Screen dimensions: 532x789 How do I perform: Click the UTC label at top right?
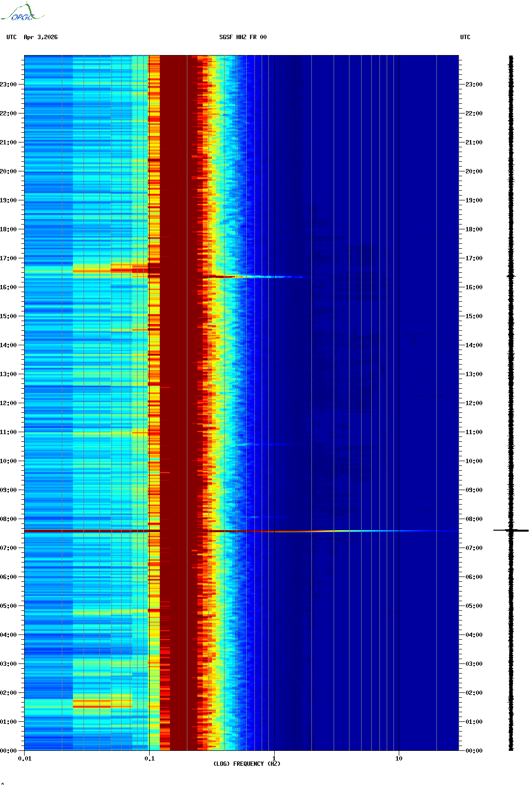[x=465, y=37]
